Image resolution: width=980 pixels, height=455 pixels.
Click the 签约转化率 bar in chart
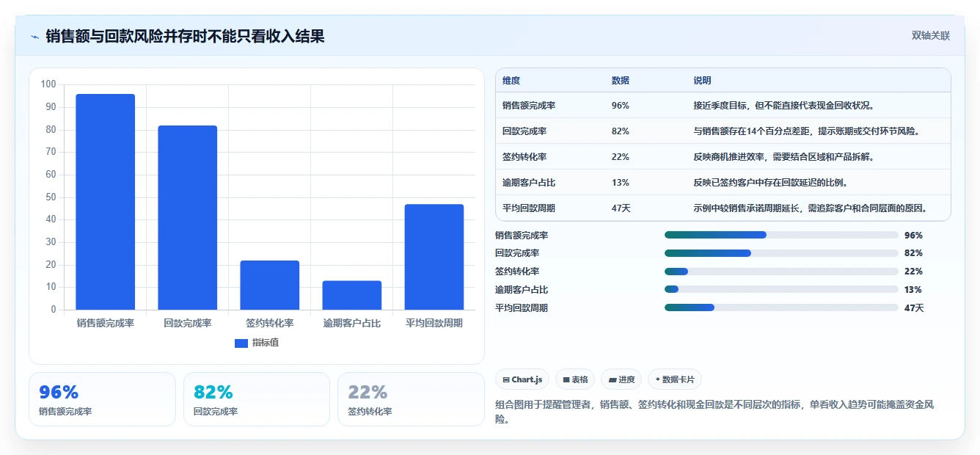point(270,285)
